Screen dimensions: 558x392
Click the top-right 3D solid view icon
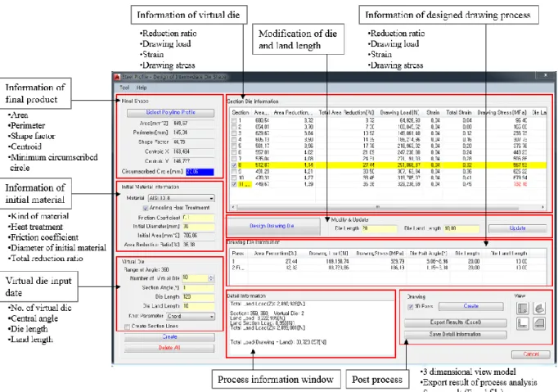[539, 309]
